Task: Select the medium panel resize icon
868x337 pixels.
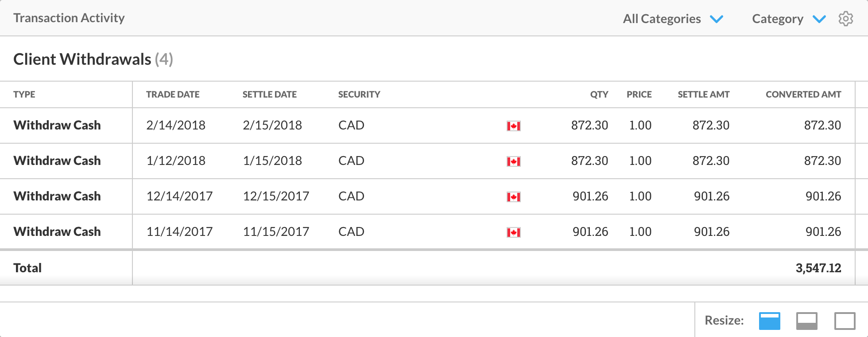Action: point(807,321)
